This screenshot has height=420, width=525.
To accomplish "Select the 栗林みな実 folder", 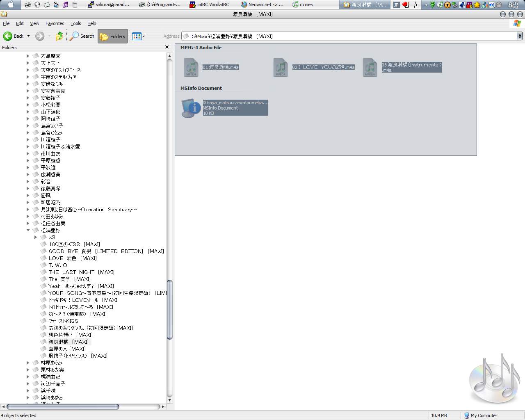I will click(52, 370).
